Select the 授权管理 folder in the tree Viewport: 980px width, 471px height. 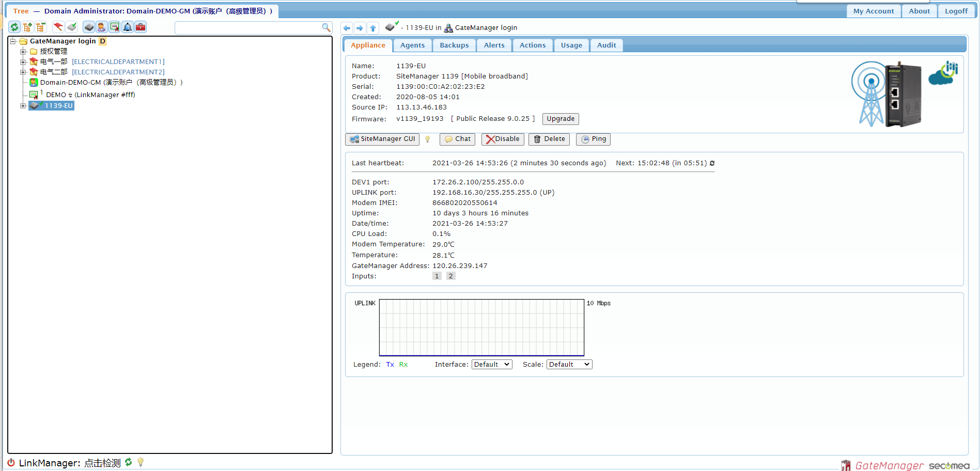point(54,52)
